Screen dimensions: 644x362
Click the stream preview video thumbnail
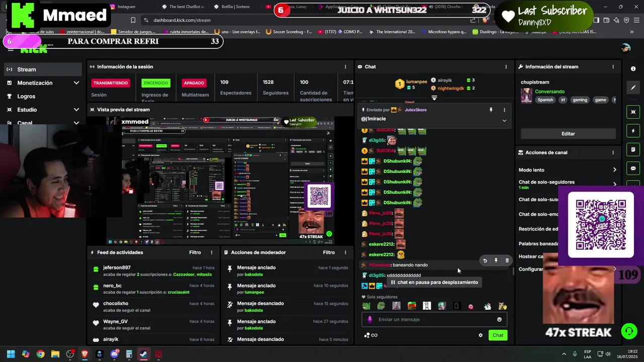[x=220, y=181]
